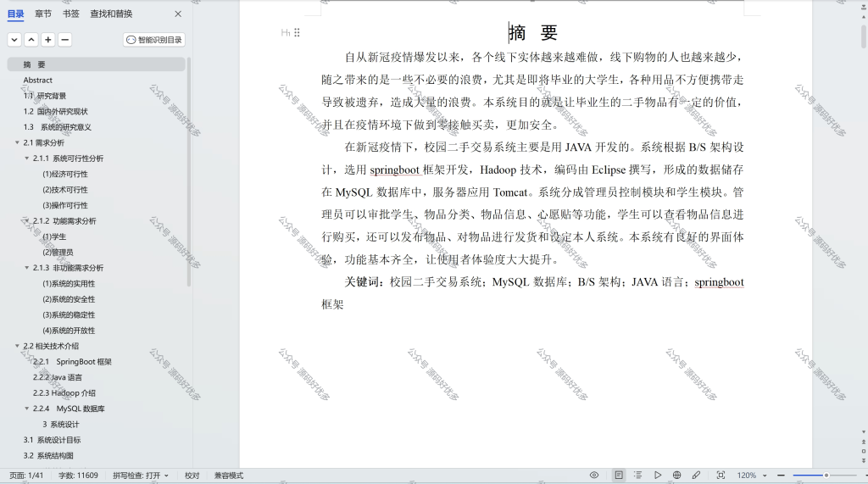The width and height of the screenshot is (868, 484).
Task: Click the writing mode pen icon
Action: coord(696,476)
